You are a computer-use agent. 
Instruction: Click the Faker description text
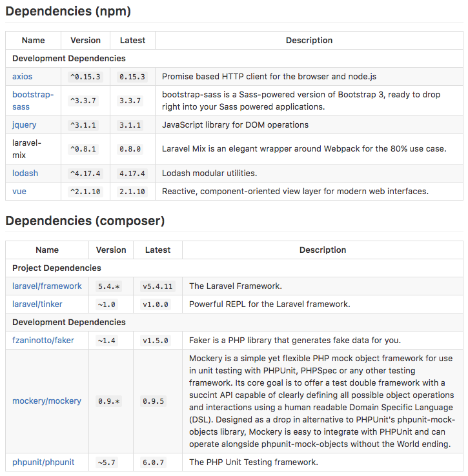click(295, 341)
